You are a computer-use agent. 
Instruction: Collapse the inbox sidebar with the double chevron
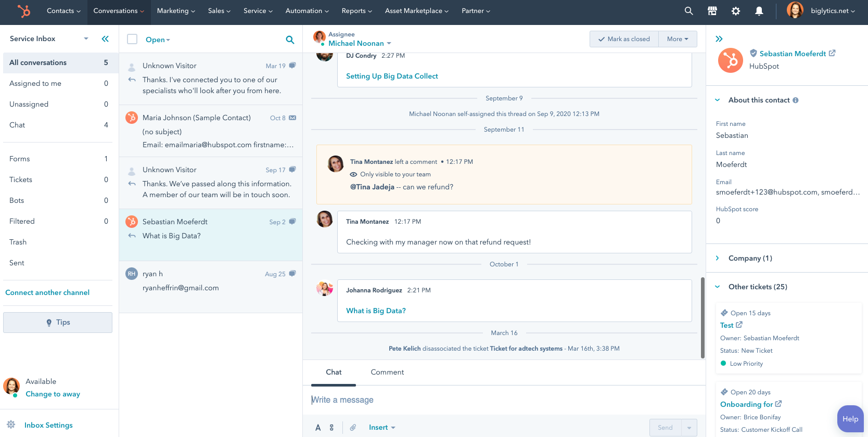(x=105, y=38)
